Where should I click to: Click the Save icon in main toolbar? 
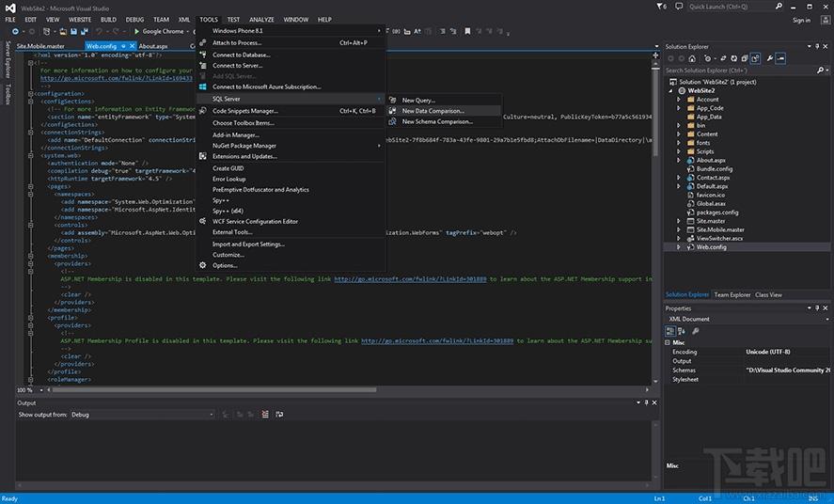point(74,31)
